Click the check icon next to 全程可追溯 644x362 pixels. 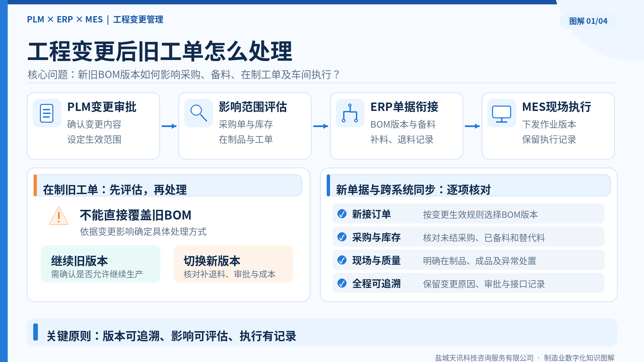coord(342,283)
